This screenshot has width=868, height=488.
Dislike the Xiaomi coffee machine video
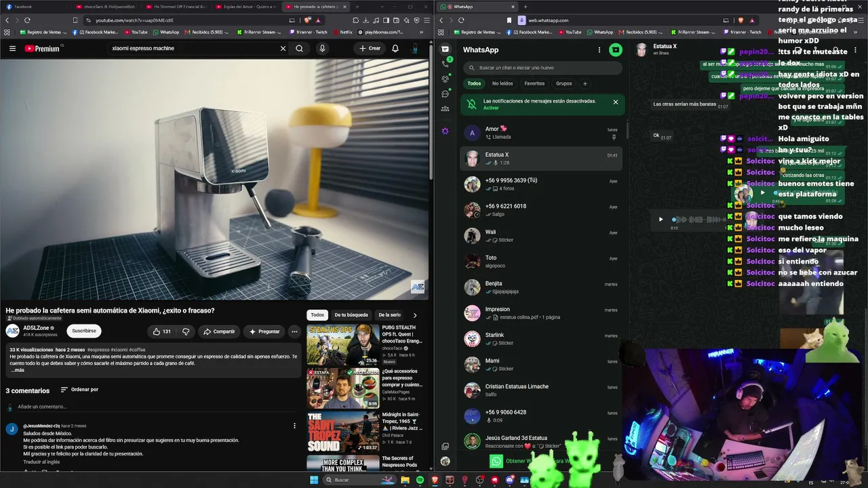point(185,331)
